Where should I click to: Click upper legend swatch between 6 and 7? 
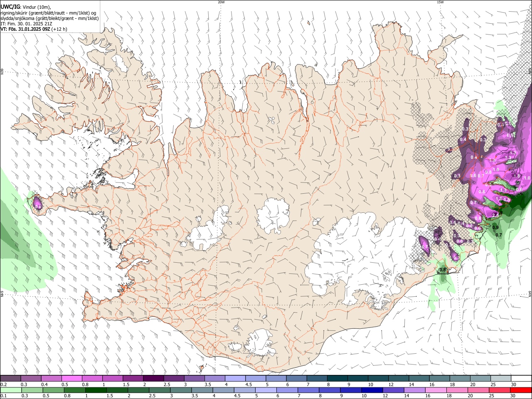pos(296,378)
